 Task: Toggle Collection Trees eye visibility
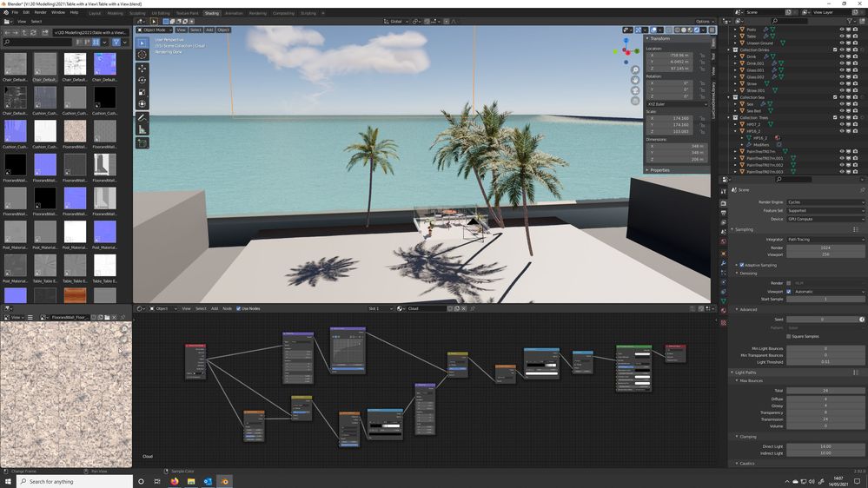(x=842, y=117)
